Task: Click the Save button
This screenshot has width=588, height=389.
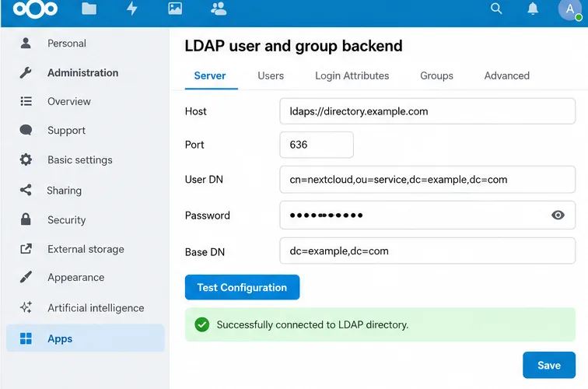Action: point(549,365)
